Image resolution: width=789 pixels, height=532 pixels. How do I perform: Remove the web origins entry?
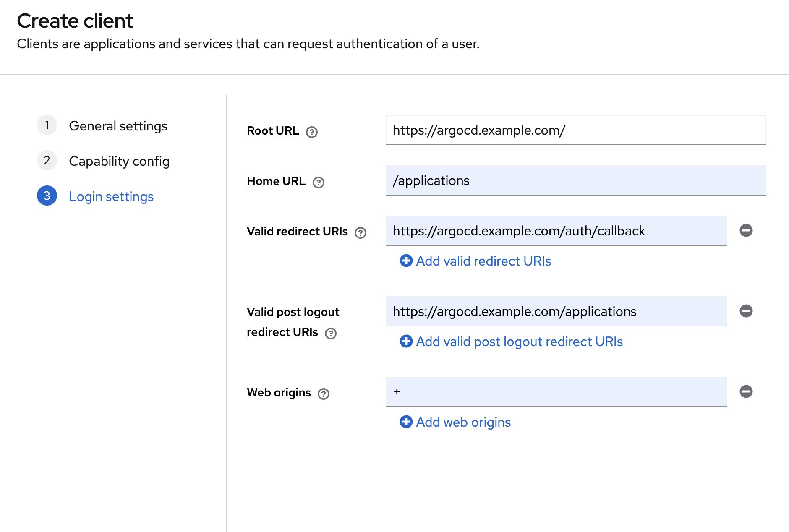click(746, 391)
